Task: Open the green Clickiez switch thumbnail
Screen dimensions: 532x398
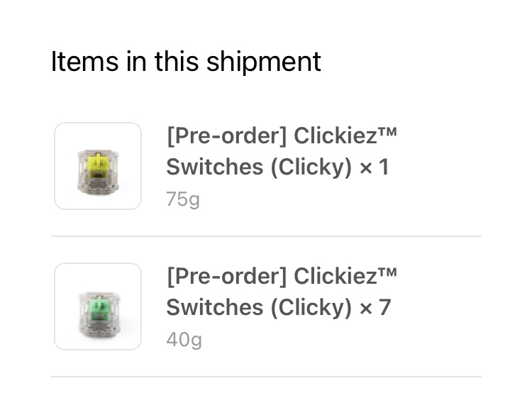Action: point(98,306)
